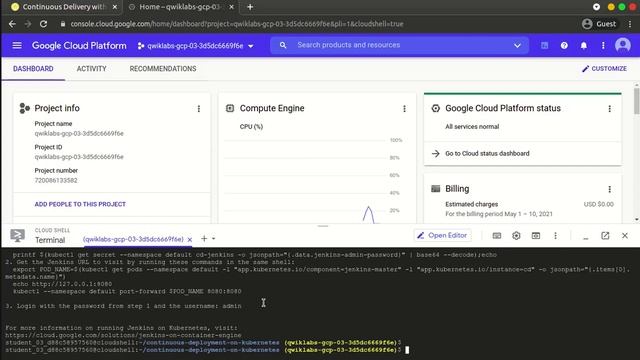
Task: Click Add People To This Project link
Action: click(x=80, y=204)
